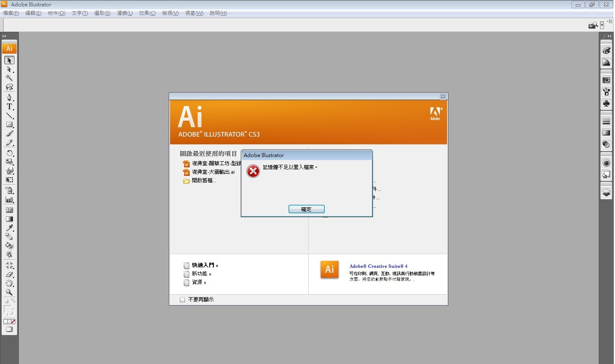Viewport: 615px width, 364px height.
Task: Pick the Live Paint Selection tool
Action: point(9,254)
